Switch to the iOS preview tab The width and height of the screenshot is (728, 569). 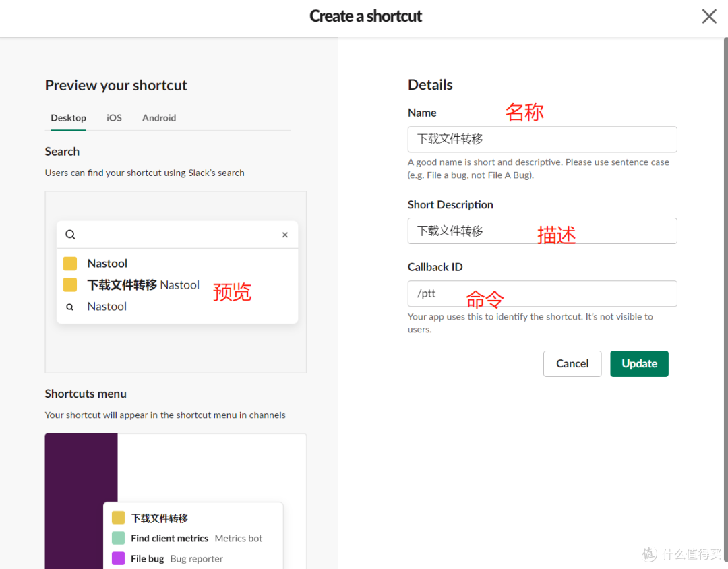(114, 118)
